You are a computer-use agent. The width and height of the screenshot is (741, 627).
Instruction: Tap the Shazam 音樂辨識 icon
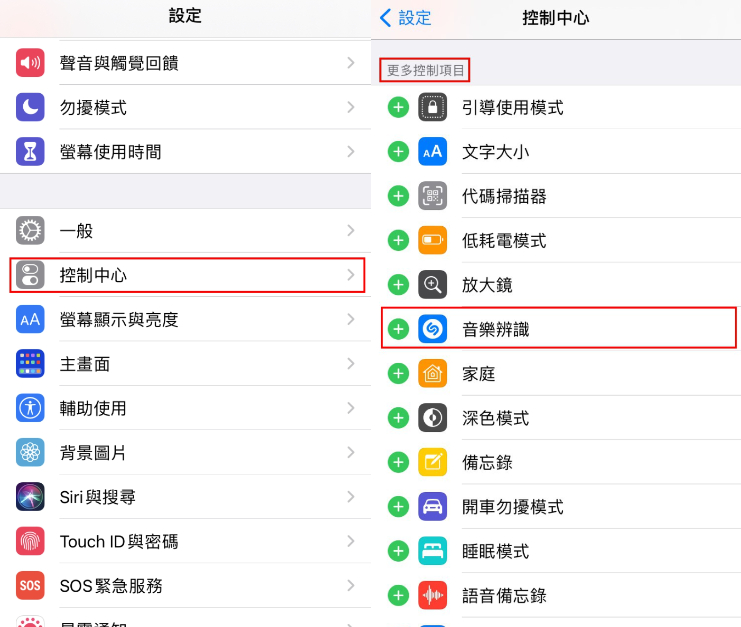(x=432, y=329)
